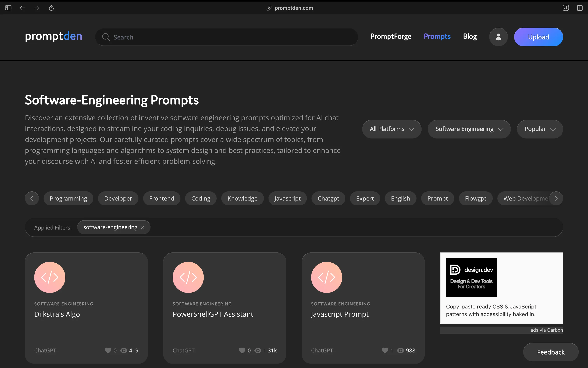
Task: Click the promptden logo
Action: [53, 37]
